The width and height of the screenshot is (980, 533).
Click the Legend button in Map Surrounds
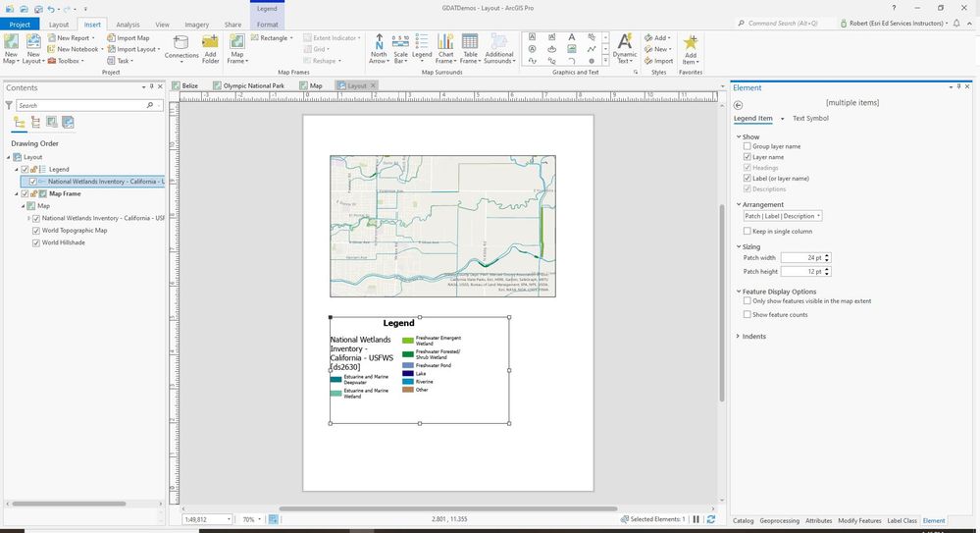pos(422,49)
